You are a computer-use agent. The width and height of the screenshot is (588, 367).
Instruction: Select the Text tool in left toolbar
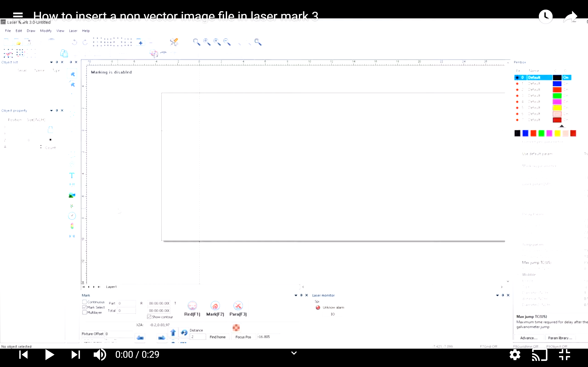pos(72,175)
